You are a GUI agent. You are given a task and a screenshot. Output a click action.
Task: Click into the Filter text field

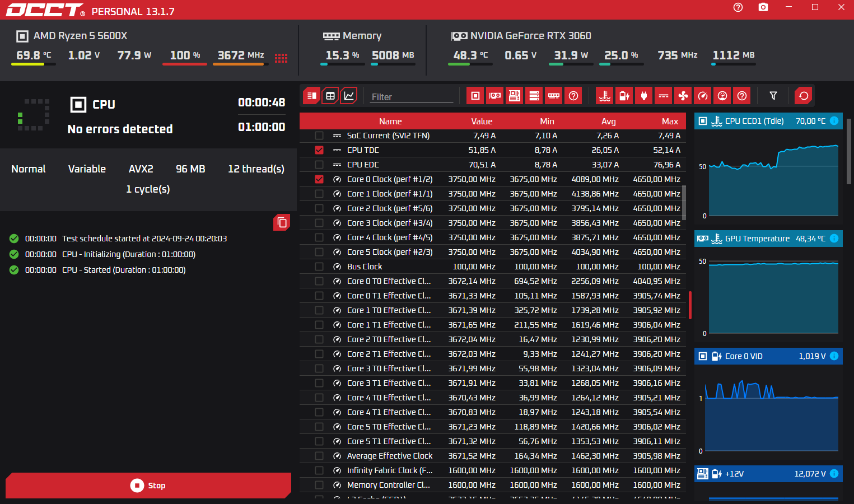pos(412,97)
